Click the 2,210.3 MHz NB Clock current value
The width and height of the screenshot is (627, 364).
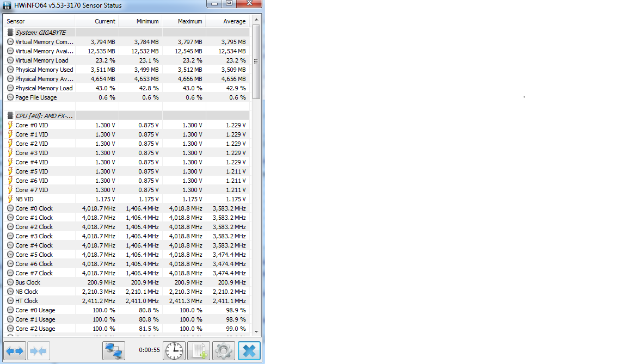point(99,291)
